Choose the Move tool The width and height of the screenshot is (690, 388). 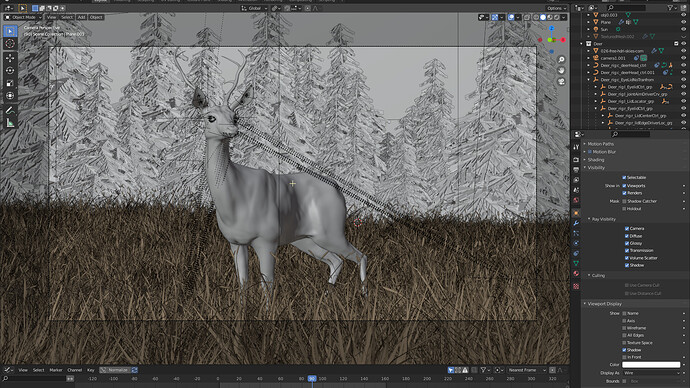[x=10, y=58]
